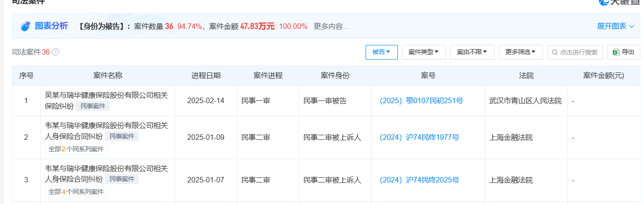Screen dimensions: 644x204
Task: Click the 点击进行搜索 search field
Action: pyautogui.click(x=575, y=52)
